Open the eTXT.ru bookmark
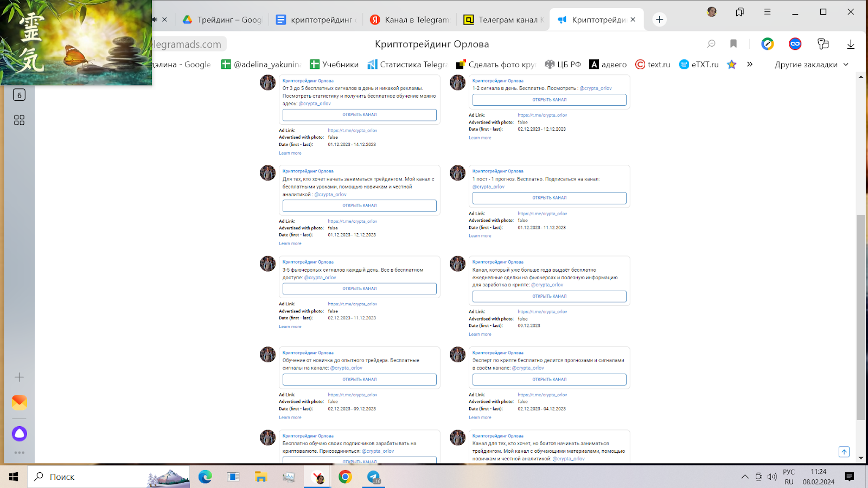 [x=699, y=65]
